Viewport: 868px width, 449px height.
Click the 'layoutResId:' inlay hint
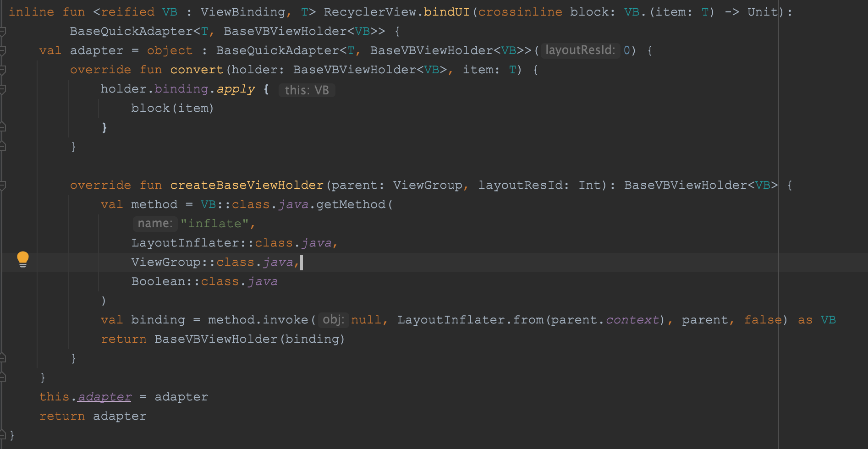point(580,50)
